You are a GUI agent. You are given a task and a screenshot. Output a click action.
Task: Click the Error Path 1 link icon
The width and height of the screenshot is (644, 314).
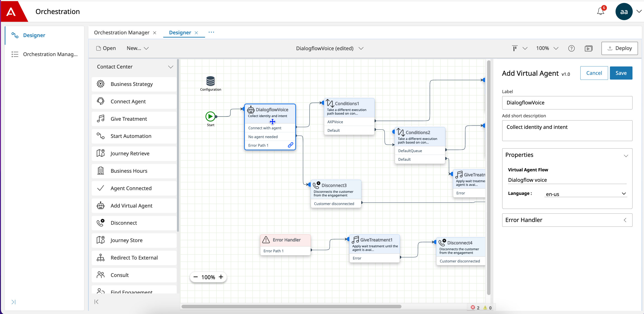[x=290, y=145]
